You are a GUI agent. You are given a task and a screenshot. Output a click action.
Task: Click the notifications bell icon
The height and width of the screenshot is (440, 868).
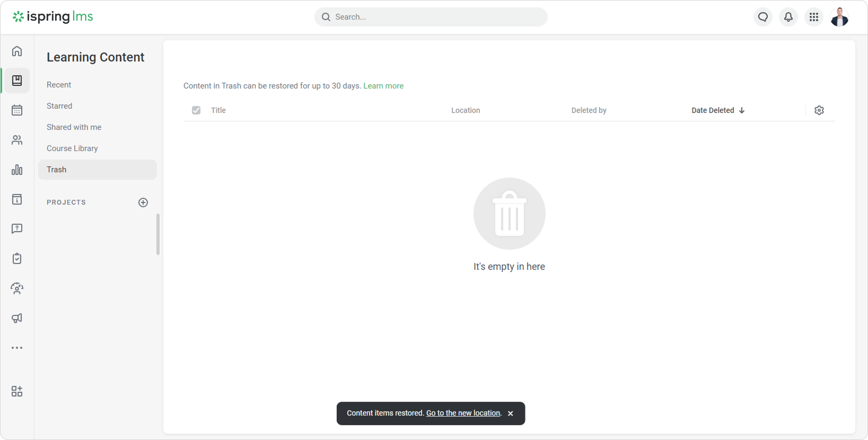(788, 17)
